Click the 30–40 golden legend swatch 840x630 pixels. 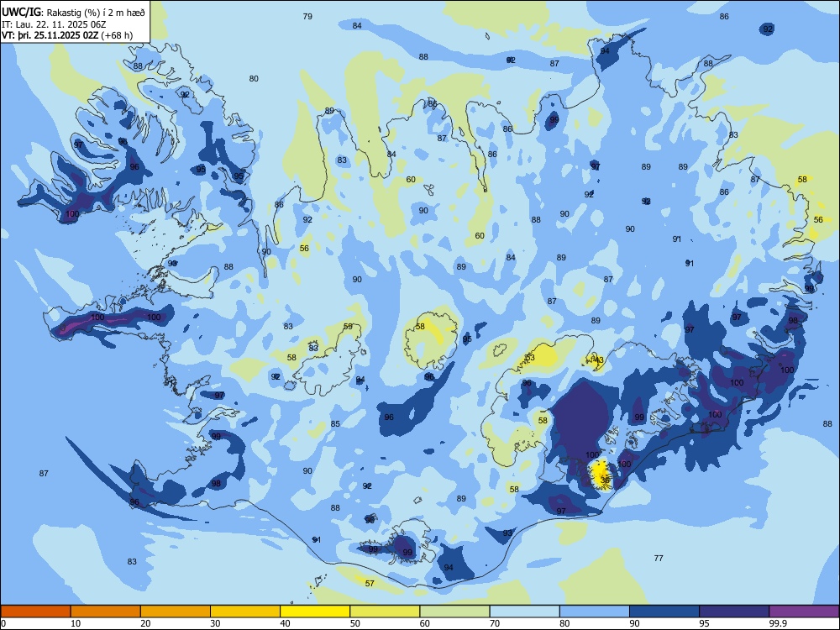tap(245, 612)
